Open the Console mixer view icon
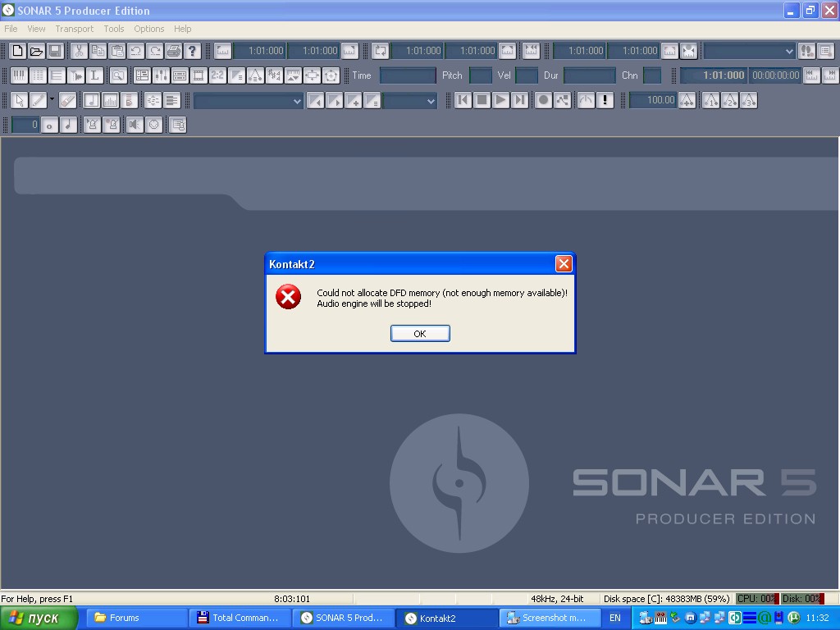The height and width of the screenshot is (630, 840). pos(161,75)
